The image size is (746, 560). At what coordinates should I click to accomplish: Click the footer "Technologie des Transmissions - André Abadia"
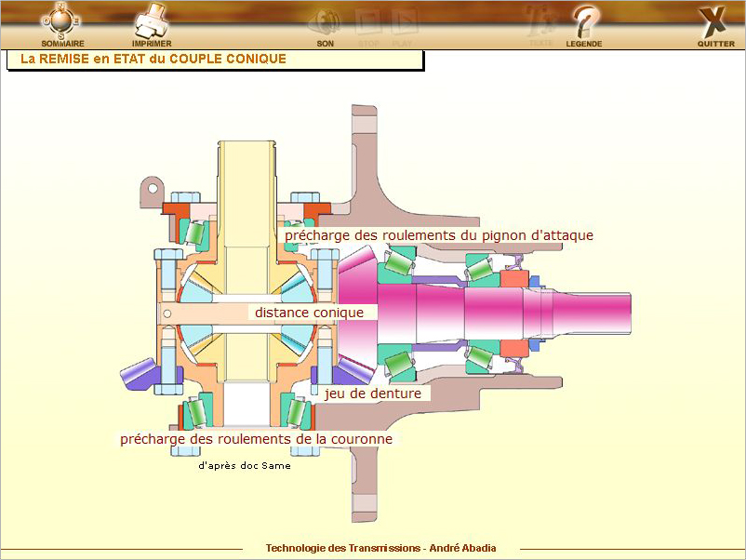coord(380,548)
